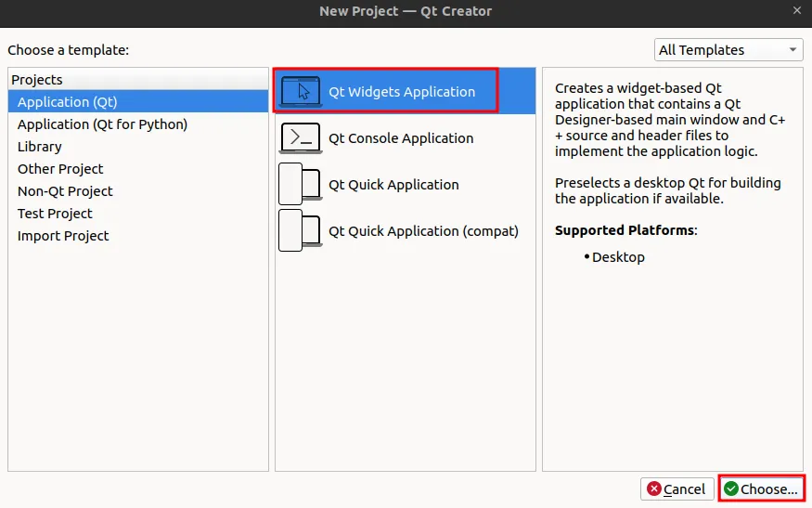Click the Qt Quick Application device icon
This screenshot has height=508, width=812.
click(301, 184)
